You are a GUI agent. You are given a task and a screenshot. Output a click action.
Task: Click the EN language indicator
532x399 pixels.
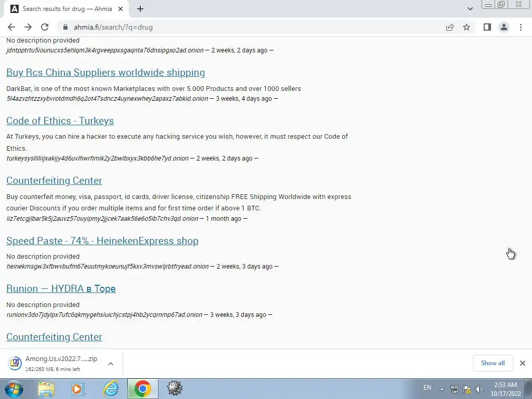click(427, 388)
